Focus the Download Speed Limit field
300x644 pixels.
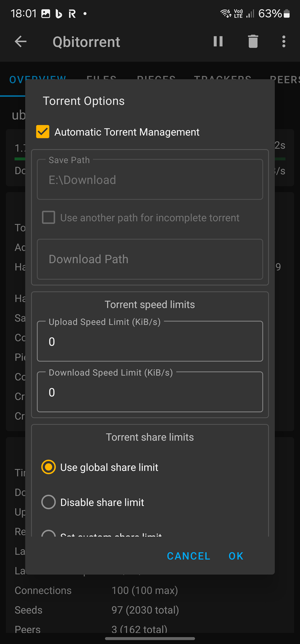150,392
